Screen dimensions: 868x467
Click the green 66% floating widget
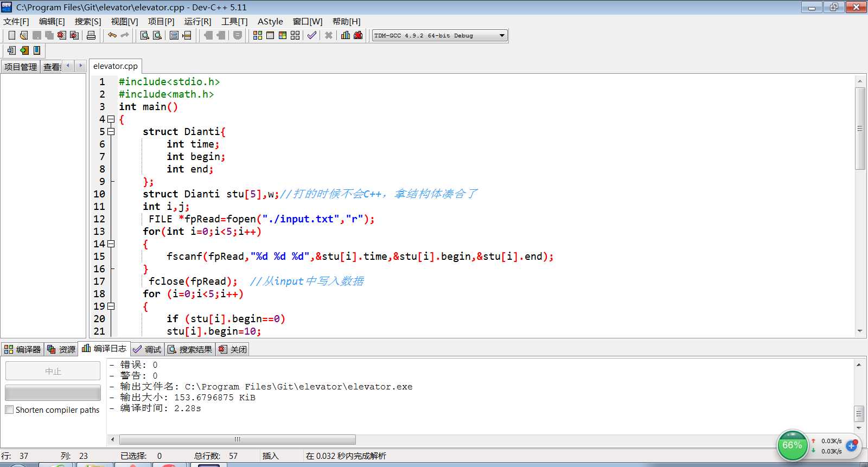click(x=793, y=446)
